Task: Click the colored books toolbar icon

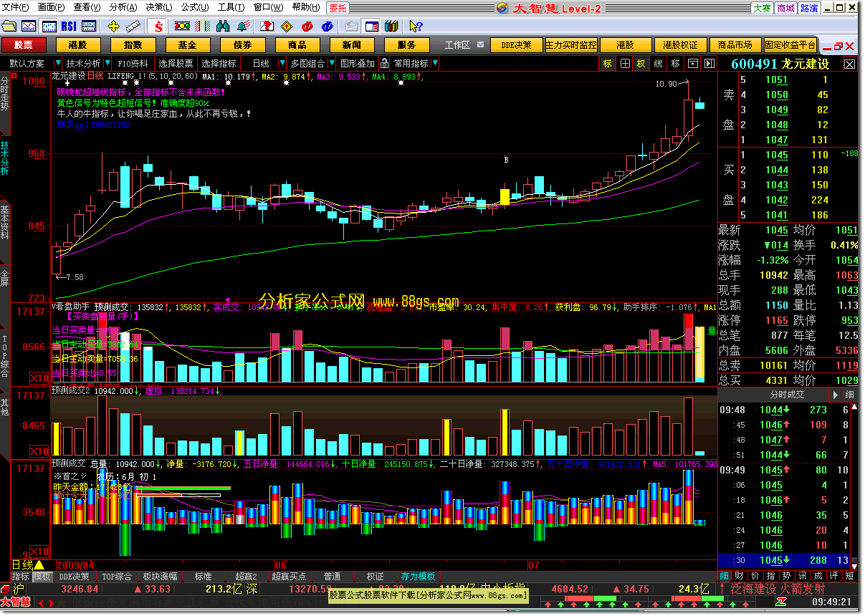Action: pyautogui.click(x=391, y=27)
